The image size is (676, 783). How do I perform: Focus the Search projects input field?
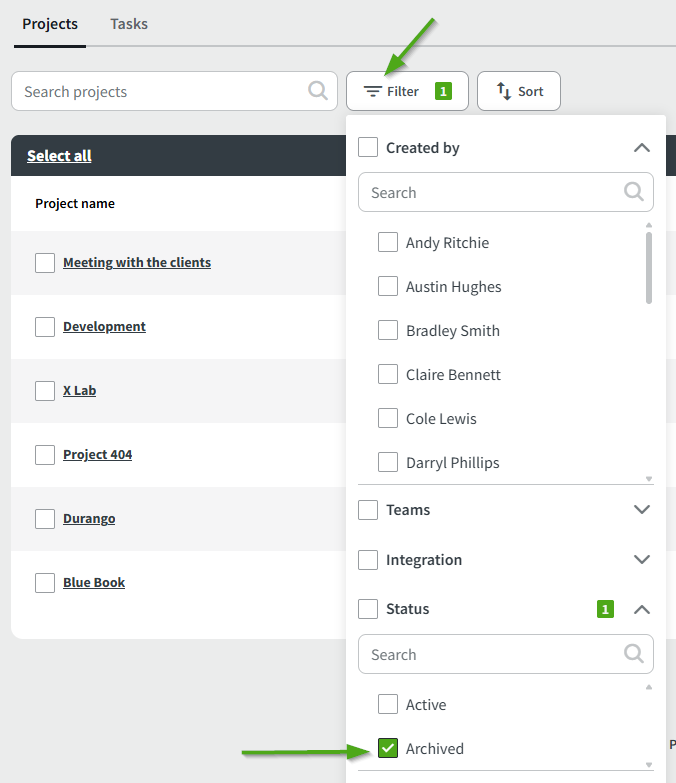[x=160, y=91]
